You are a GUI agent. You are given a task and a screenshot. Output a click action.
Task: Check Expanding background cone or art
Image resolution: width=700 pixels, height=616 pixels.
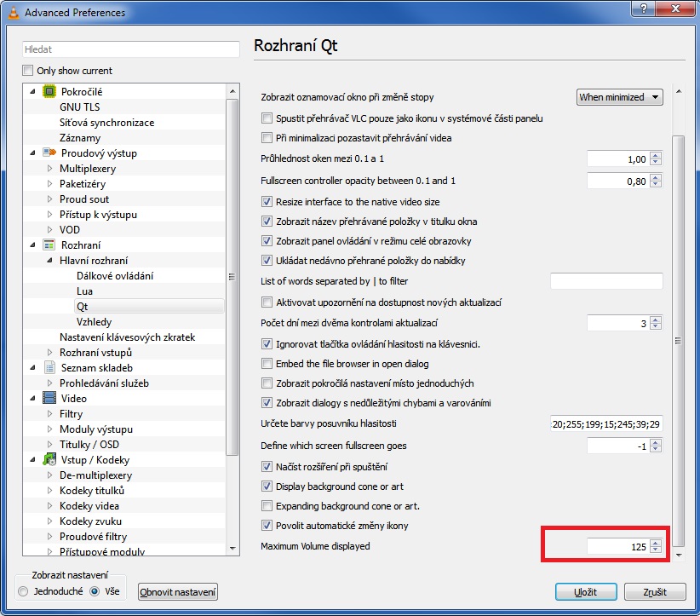pos(267,506)
